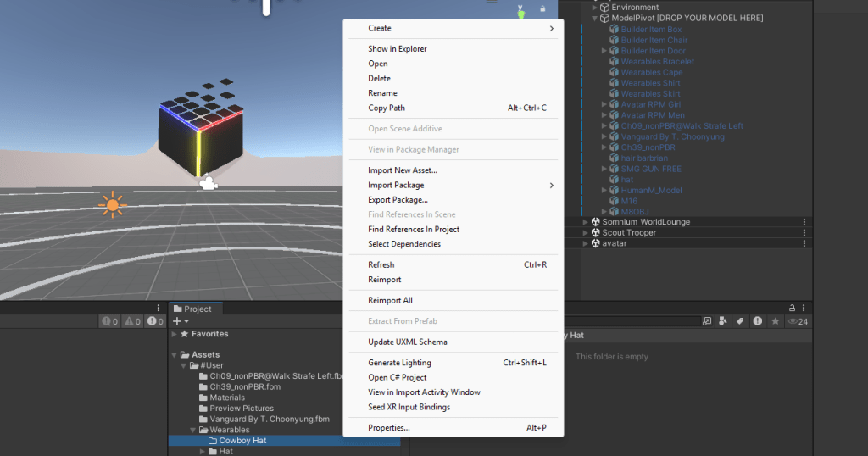Image resolution: width=868 pixels, height=456 pixels.
Task: Click the Search by Label tag icon
Action: (740, 321)
